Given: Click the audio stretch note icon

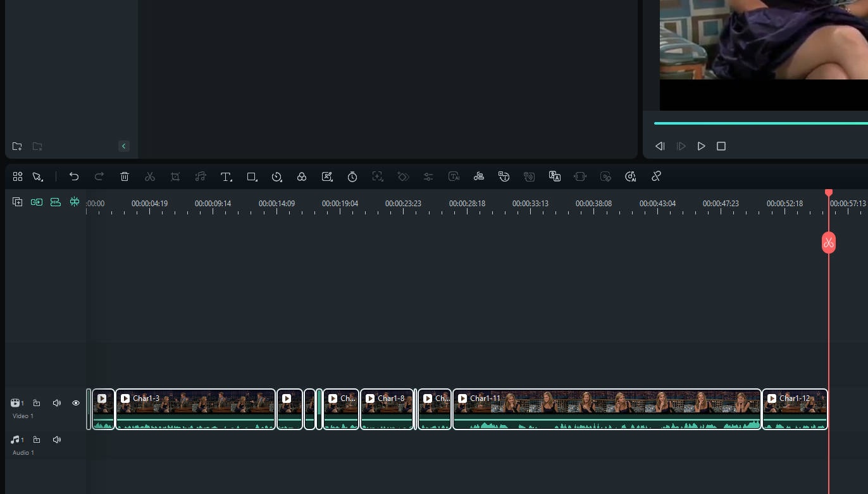Looking at the screenshot, I should tap(479, 176).
